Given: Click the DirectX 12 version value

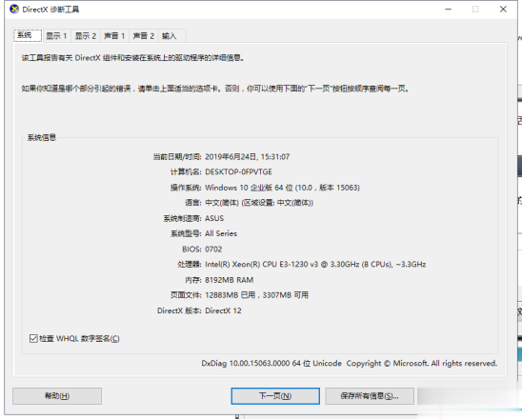Looking at the screenshot, I should [223, 310].
